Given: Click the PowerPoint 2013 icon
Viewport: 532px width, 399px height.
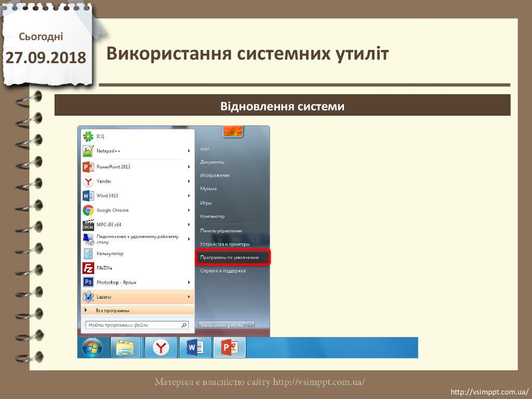Looking at the screenshot, I should point(88,167).
